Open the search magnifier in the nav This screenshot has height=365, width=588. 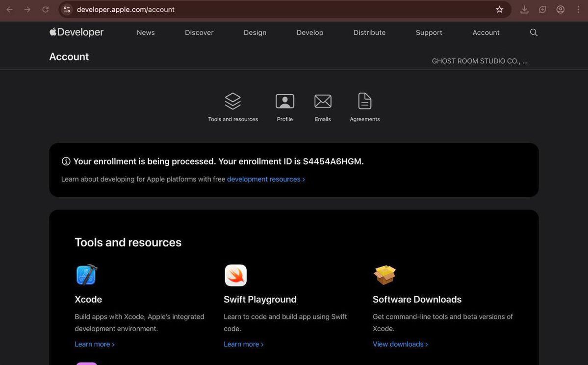click(534, 33)
